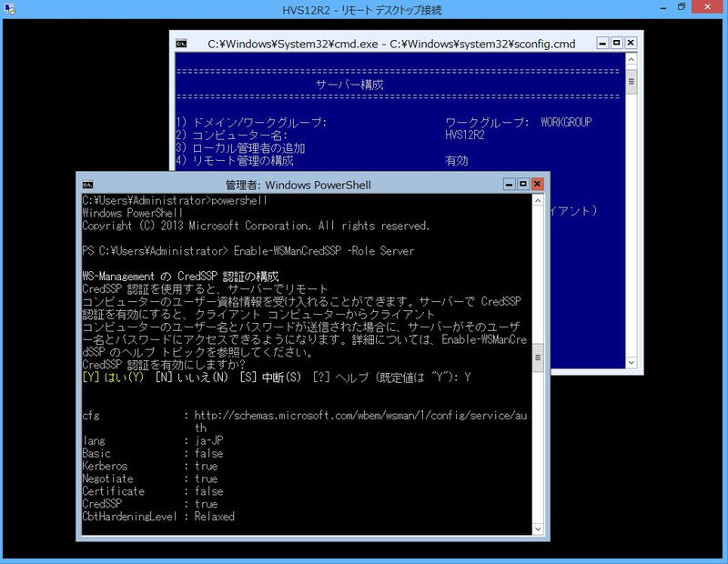Maximize the sconfig cmd.exe window

tap(617, 43)
